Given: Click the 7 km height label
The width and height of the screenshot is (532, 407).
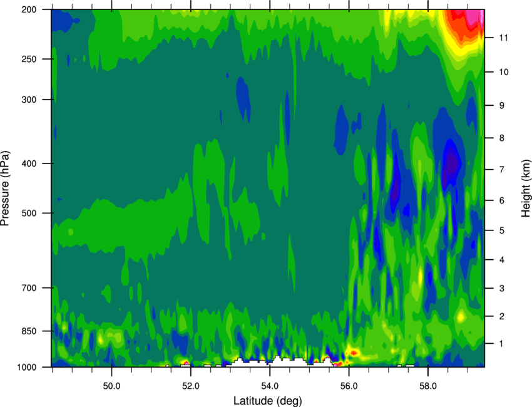Looking at the screenshot, I should click(x=502, y=169).
